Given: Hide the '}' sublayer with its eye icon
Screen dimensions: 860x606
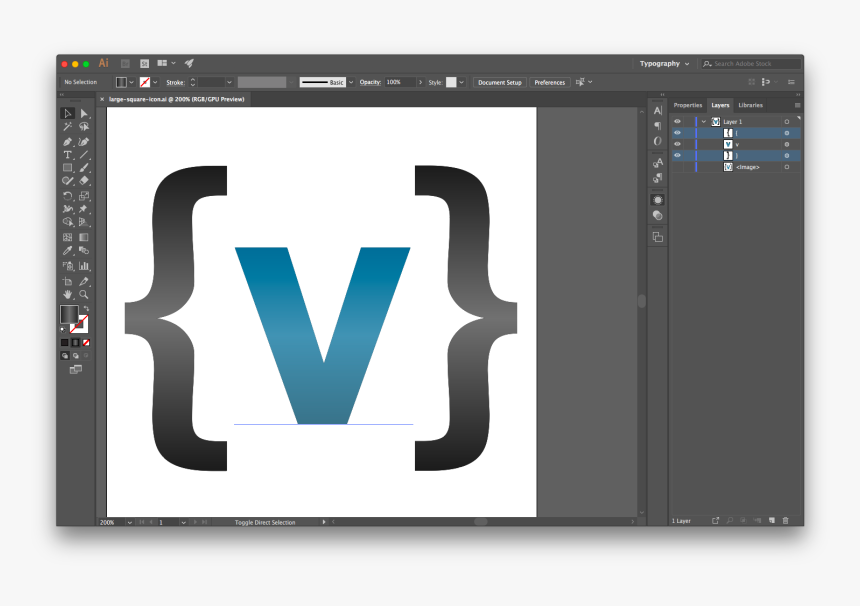Looking at the screenshot, I should (677, 156).
